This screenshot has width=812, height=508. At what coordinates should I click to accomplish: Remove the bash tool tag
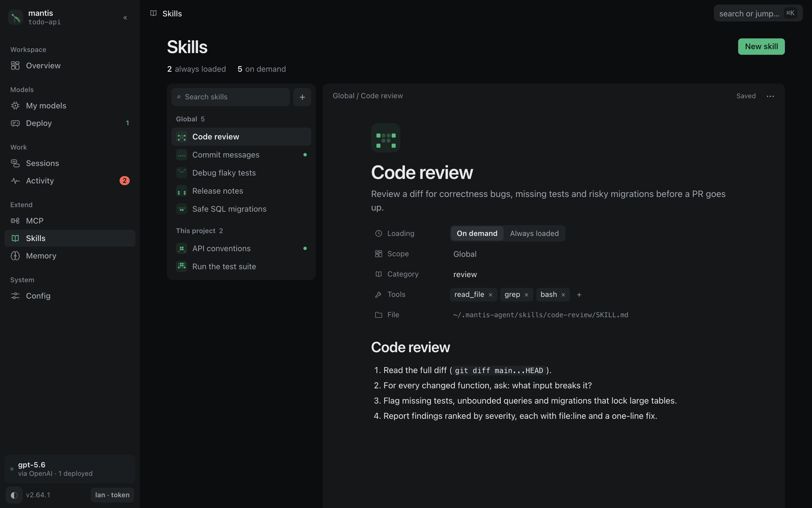[x=563, y=295]
